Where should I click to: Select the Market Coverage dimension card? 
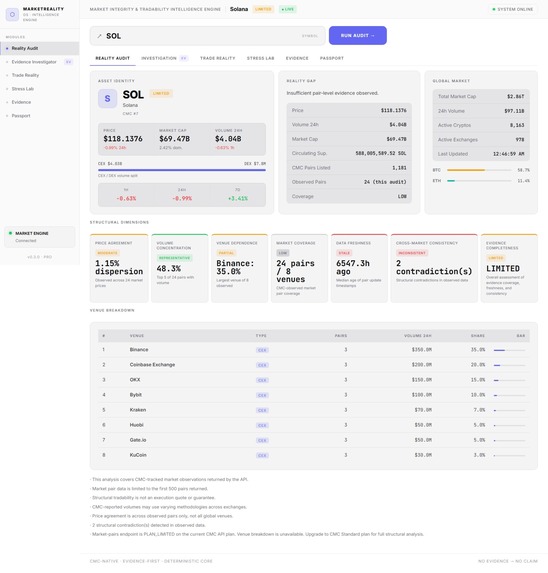tap(300, 268)
